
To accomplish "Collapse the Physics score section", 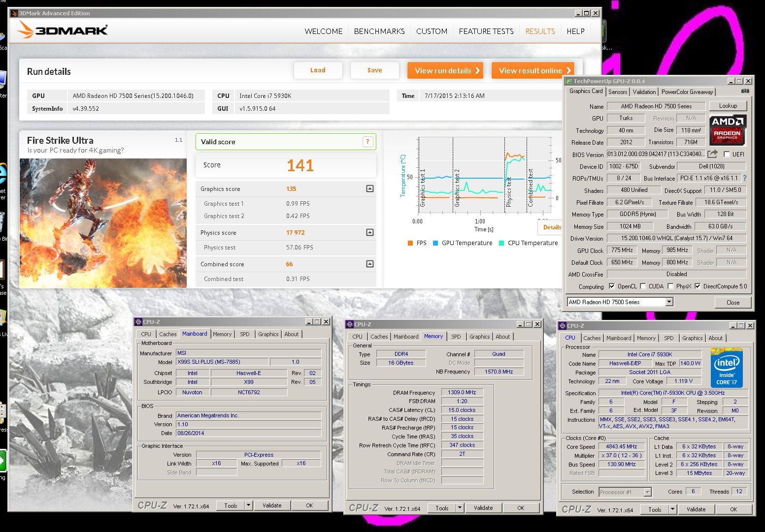I will coord(370,232).
